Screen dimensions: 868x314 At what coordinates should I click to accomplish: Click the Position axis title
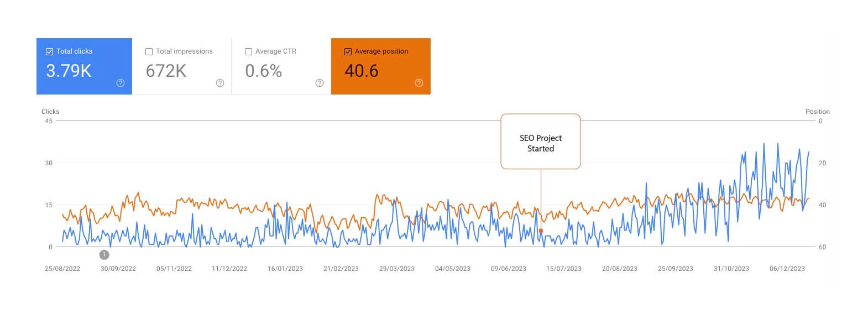(818, 112)
